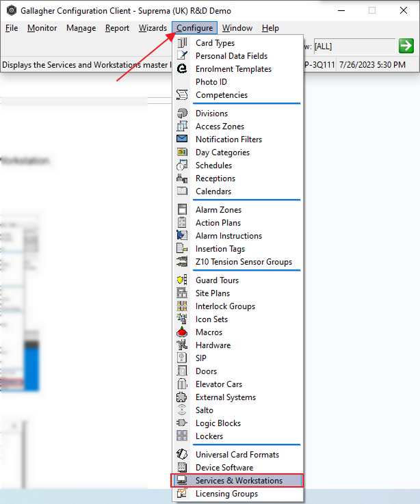The width and height of the screenshot is (420, 504).
Task: Click the red Macros icon
Action: click(182, 332)
